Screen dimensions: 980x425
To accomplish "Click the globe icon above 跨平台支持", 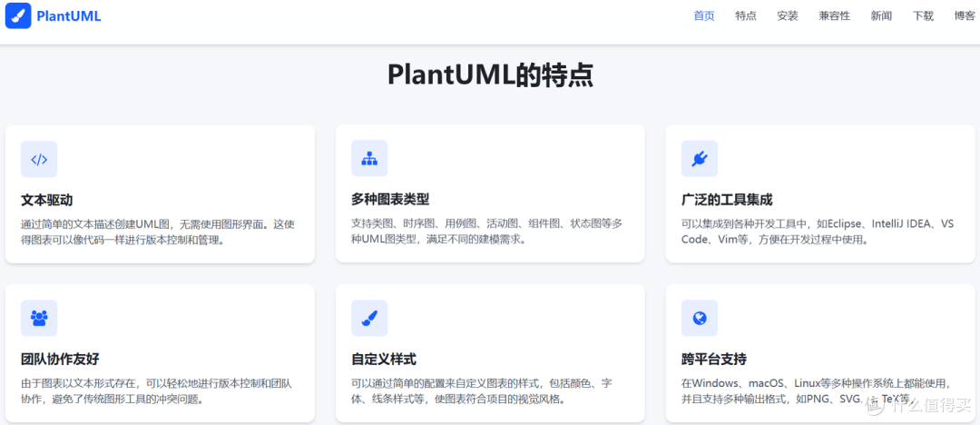I will pos(700,318).
